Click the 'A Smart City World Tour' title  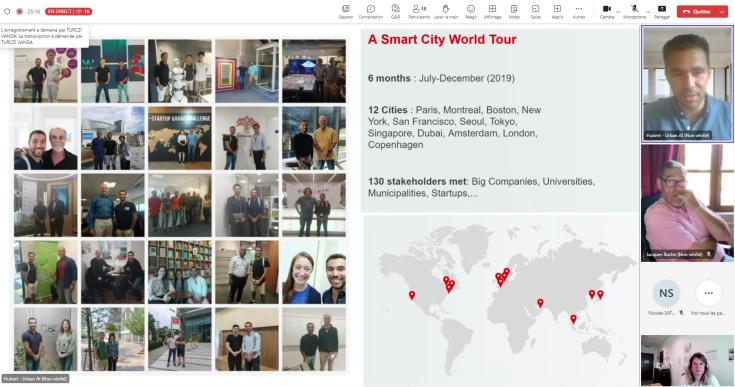tap(442, 39)
